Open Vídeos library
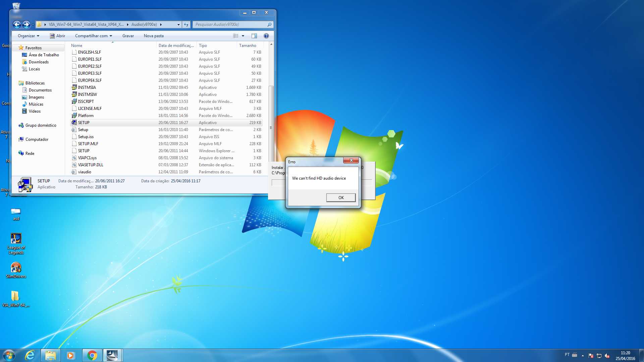Viewport: 644px width, 362px height. tap(35, 111)
